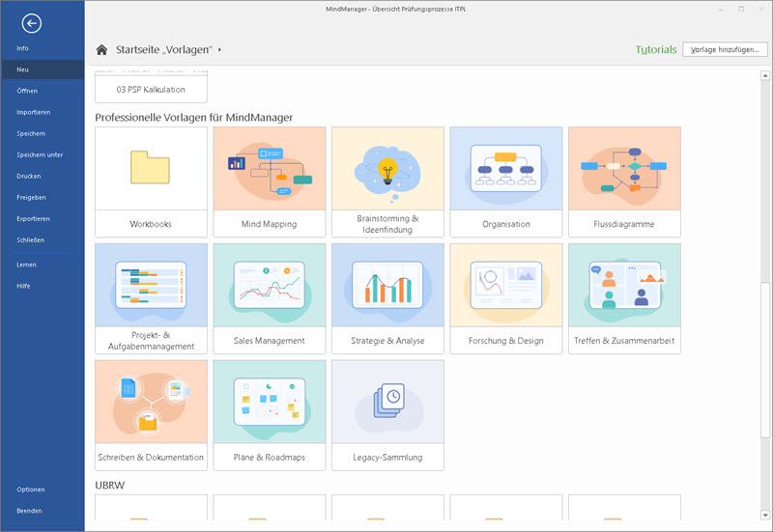Click the Vorlage hinzufügen button
This screenshot has width=773, height=532.
pos(725,49)
